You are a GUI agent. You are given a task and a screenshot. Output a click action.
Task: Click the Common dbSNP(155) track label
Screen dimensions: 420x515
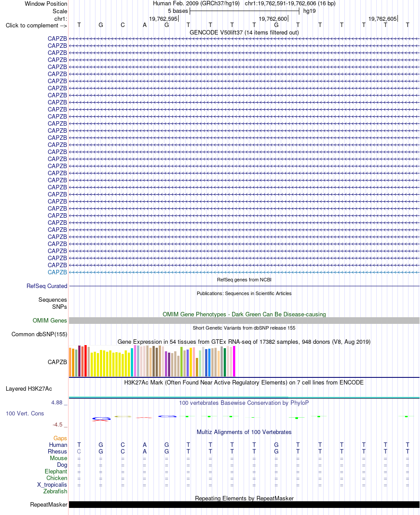coord(39,334)
